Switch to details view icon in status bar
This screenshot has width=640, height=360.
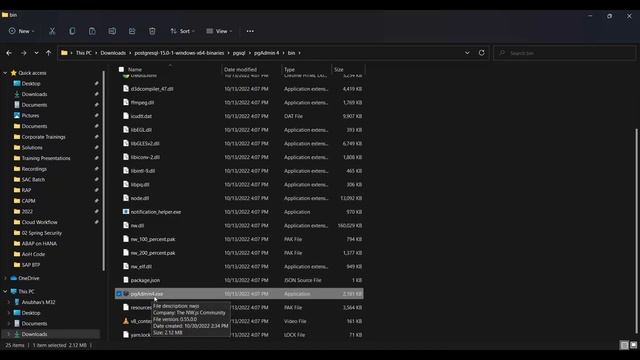624,345
